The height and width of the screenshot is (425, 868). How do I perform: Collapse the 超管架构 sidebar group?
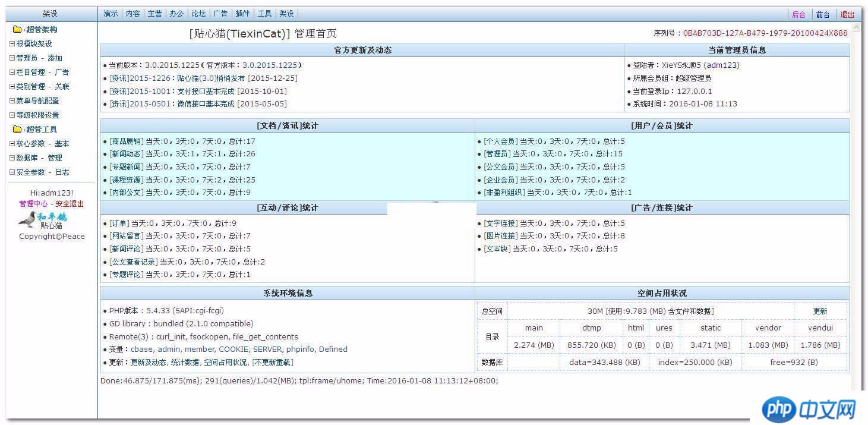tap(40, 29)
